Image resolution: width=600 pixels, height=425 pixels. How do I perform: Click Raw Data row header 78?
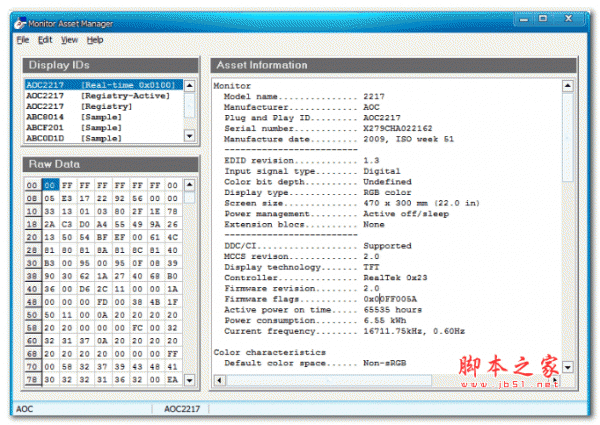click(32, 380)
